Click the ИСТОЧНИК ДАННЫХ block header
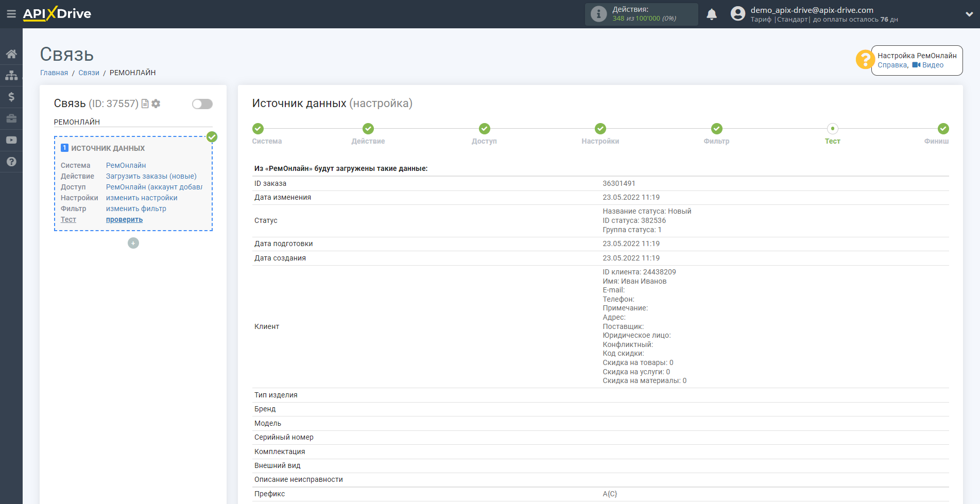The height and width of the screenshot is (504, 980). click(108, 148)
